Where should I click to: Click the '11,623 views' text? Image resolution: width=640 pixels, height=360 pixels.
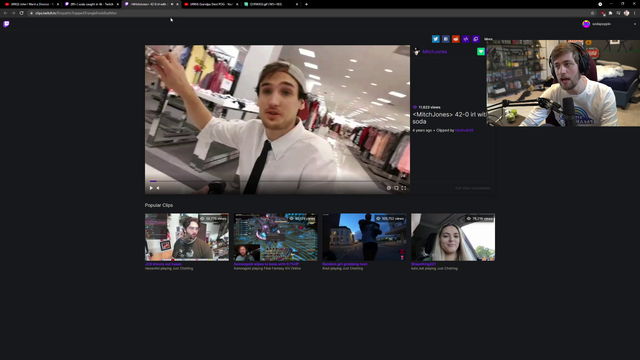point(429,107)
